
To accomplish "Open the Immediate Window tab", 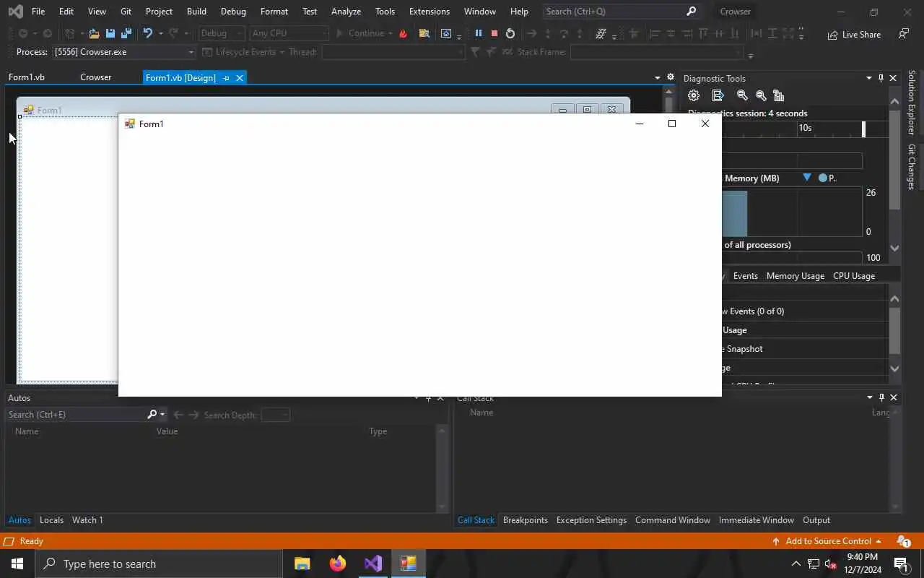I will tap(757, 520).
